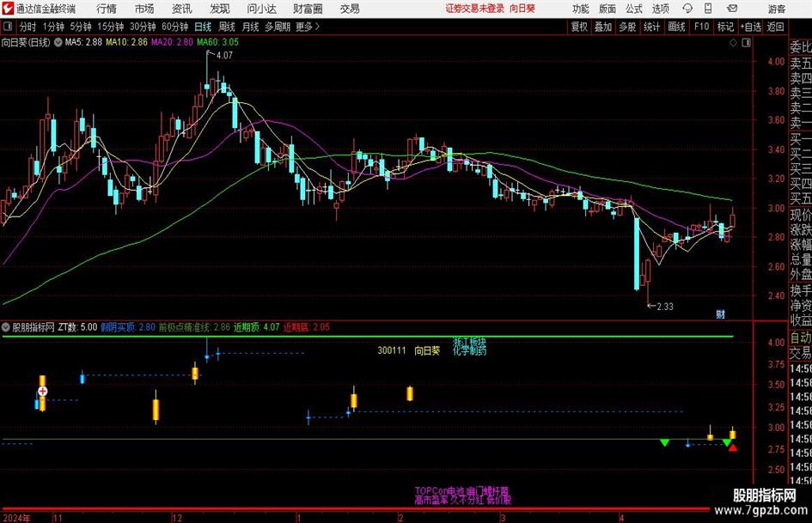Click the 标记 toolbar button

pos(725,27)
